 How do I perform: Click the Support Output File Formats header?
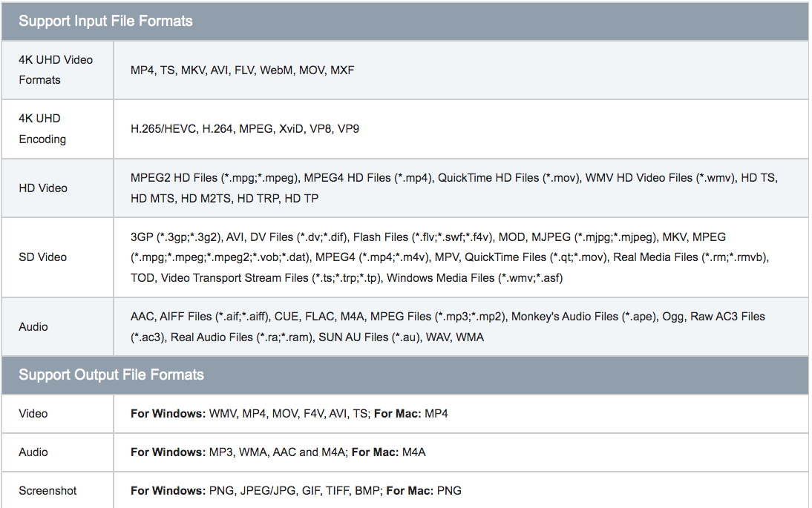click(111, 375)
